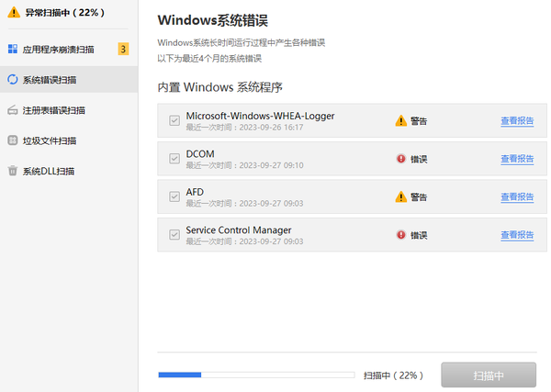Toggle the Service Control Manager checkbox
Screen dimensions: 551x392
click(x=174, y=235)
